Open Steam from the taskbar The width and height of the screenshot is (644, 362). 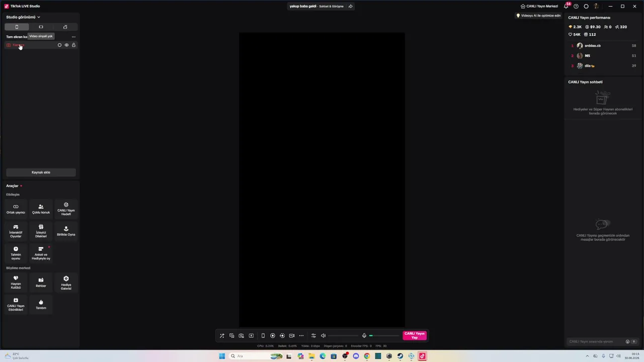coord(400,356)
